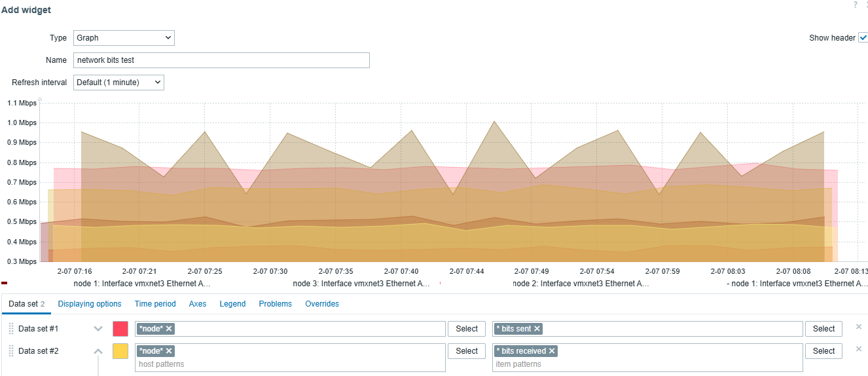Remove '* bits received' item pattern tag
Screen dimensions: 868x376
(552, 351)
